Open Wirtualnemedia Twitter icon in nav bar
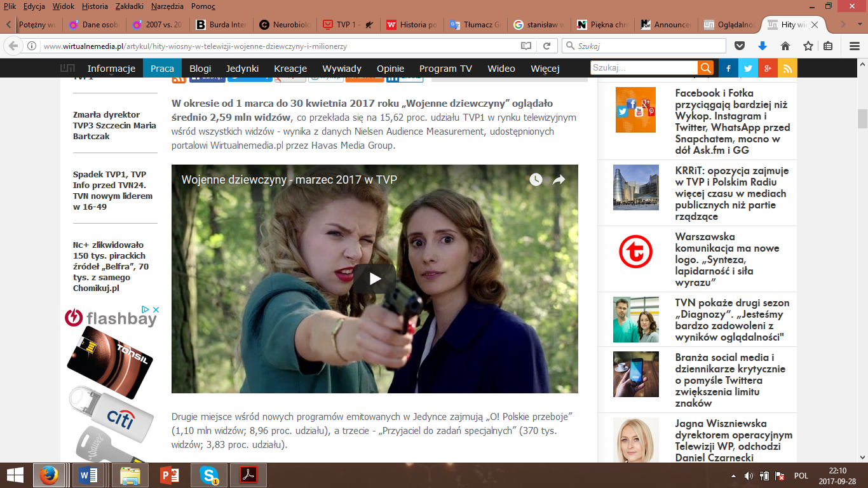Screen dimensions: 868x488 (748, 69)
